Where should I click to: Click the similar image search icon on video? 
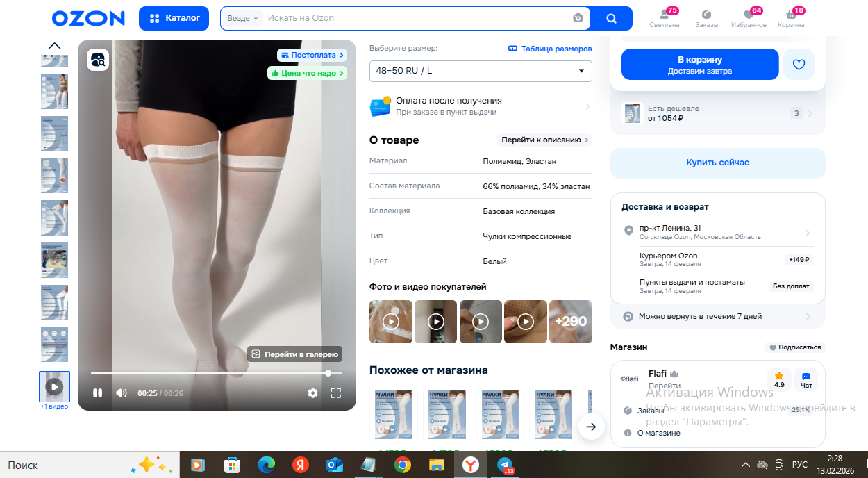[98, 60]
